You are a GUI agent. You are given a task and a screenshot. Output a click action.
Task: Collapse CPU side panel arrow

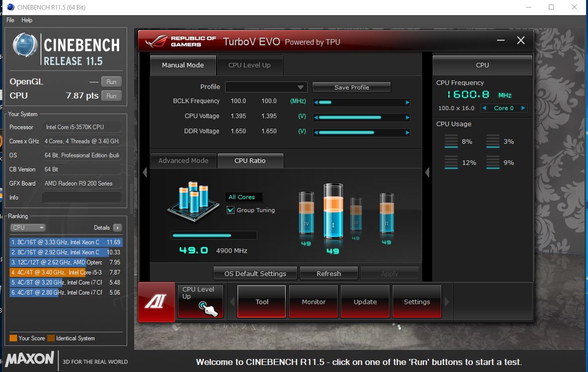(x=427, y=172)
